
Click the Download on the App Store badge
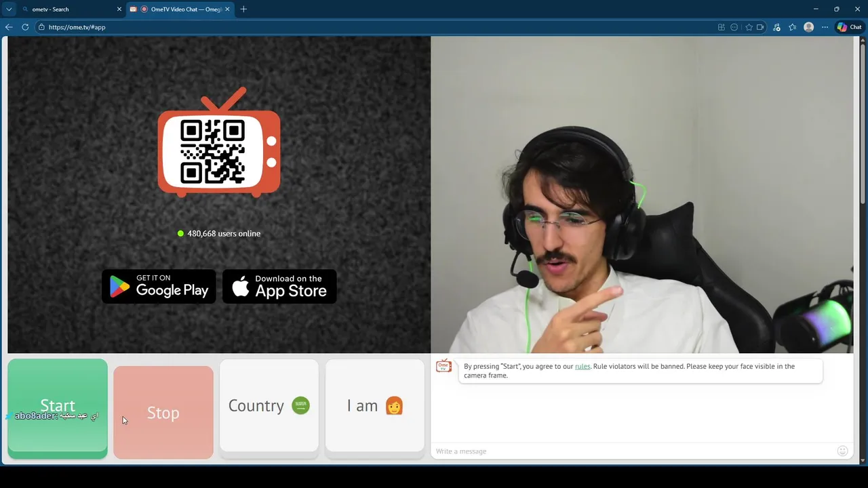[279, 286]
